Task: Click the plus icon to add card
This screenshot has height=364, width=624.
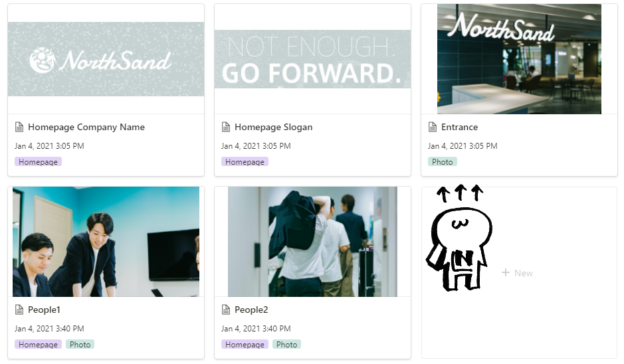Action: pyautogui.click(x=506, y=272)
